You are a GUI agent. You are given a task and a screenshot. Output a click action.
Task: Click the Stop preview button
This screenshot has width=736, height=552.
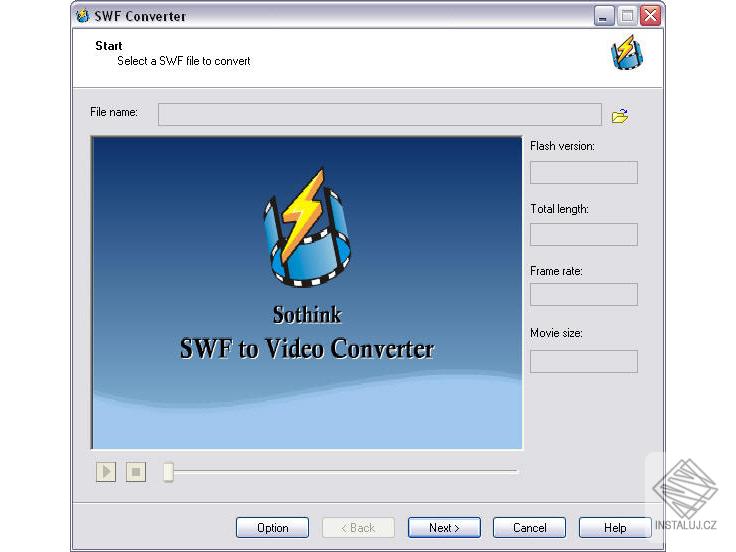(x=136, y=471)
